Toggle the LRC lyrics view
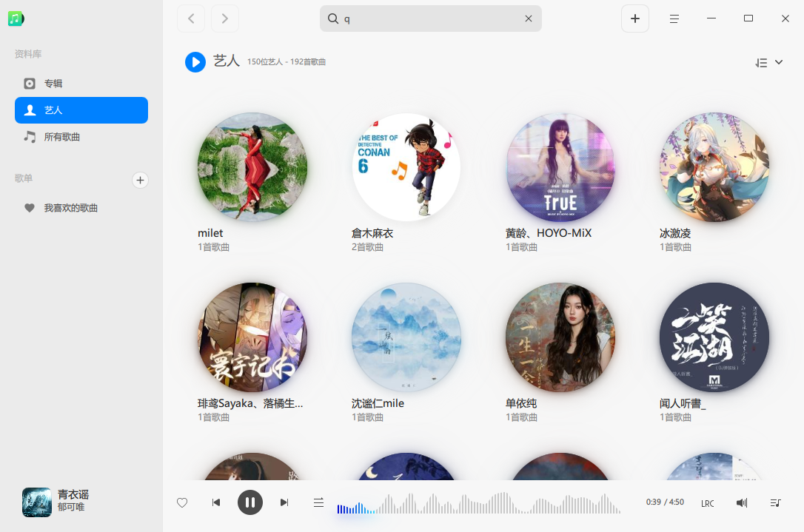The height and width of the screenshot is (532, 804). click(x=708, y=503)
